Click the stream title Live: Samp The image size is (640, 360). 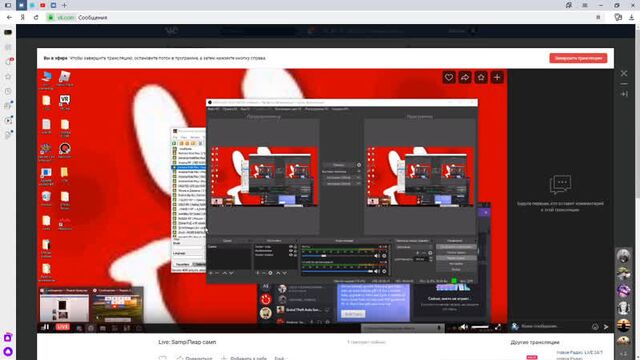187,342
